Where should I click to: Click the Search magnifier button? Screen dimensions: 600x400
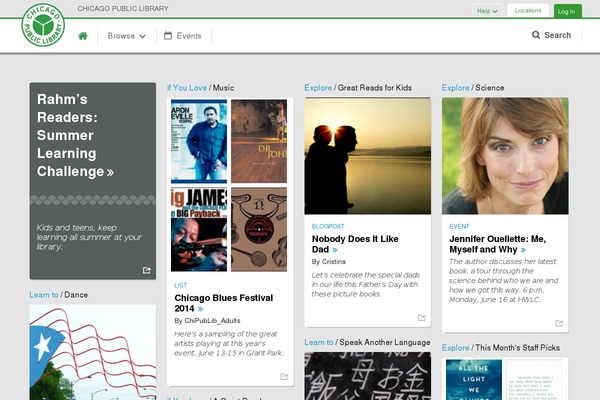coord(551,35)
